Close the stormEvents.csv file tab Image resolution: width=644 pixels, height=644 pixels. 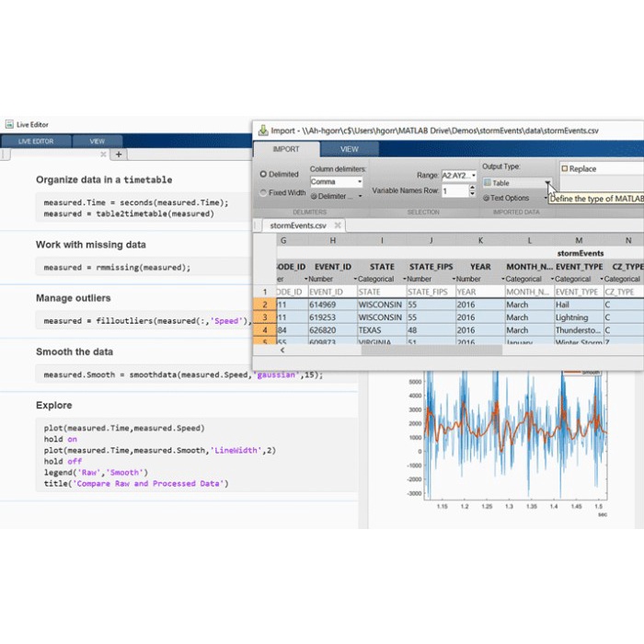336,225
